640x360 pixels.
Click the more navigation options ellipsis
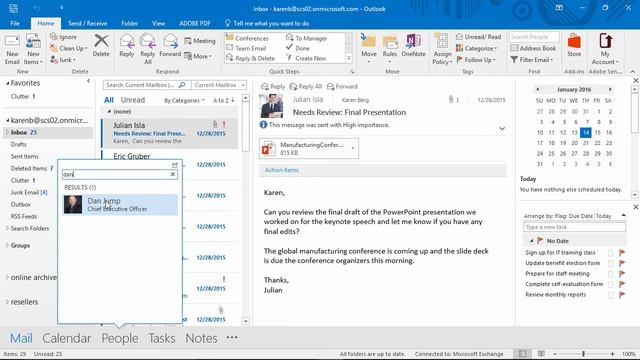(x=232, y=338)
